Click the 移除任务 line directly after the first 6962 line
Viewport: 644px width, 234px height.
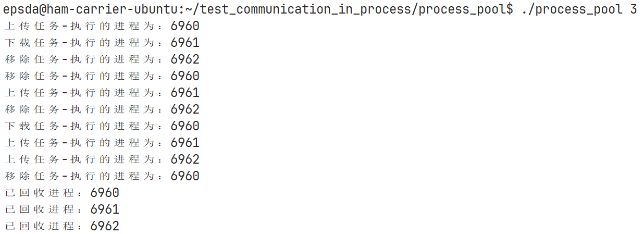coord(102,76)
